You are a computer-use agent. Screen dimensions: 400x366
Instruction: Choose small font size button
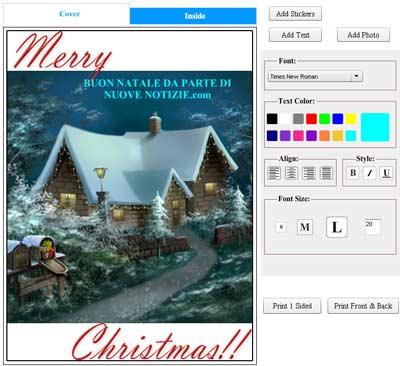pos(281,227)
